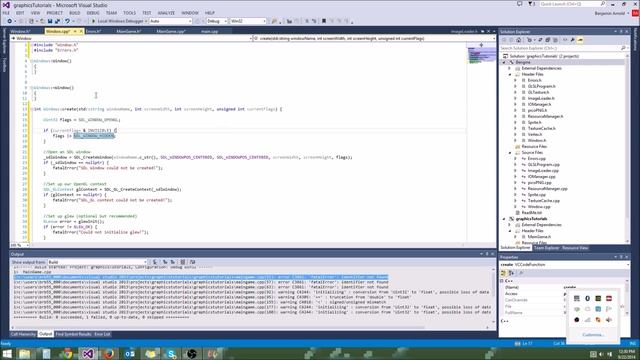Viewport: 640px width, 360px height.
Task: Open the EDIT menu
Action: (x=20, y=13)
